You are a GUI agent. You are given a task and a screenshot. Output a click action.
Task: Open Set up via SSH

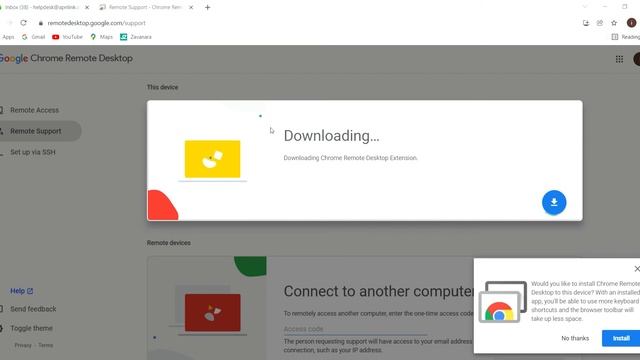pos(33,152)
